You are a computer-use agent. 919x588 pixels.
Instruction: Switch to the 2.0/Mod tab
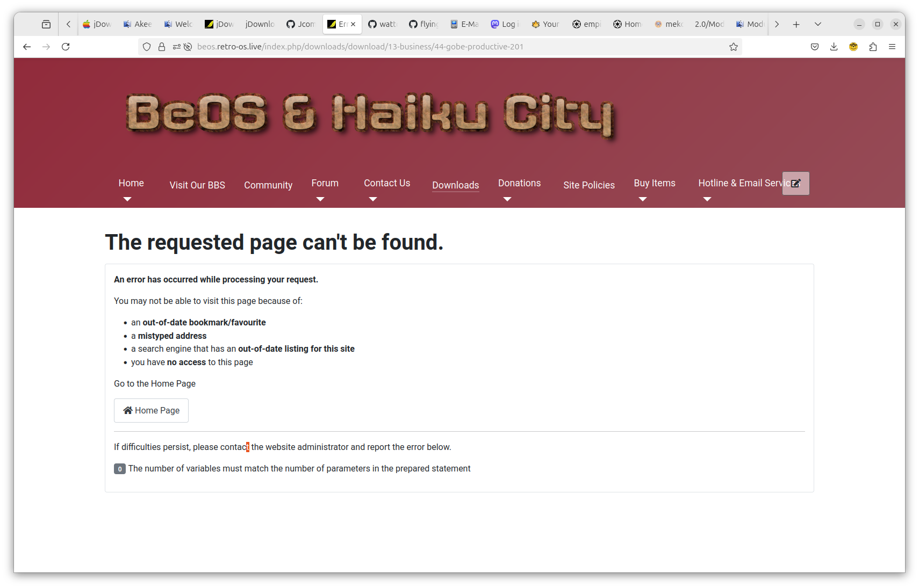pyautogui.click(x=709, y=24)
